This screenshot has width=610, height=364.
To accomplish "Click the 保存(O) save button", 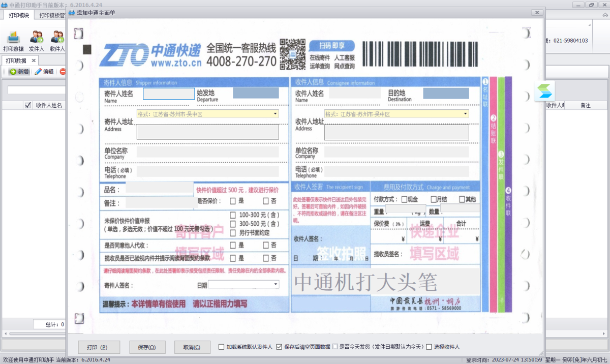I will coord(147,347).
